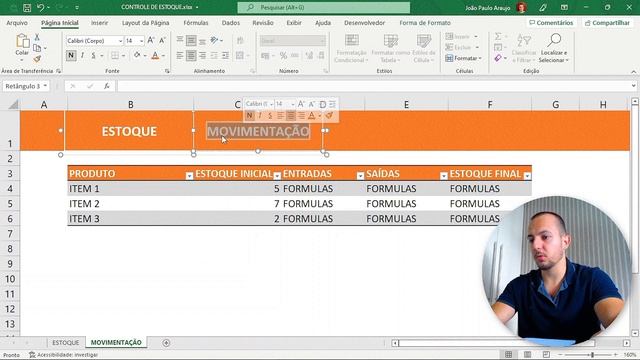Click the zoom slider in status bar

(x=588, y=355)
